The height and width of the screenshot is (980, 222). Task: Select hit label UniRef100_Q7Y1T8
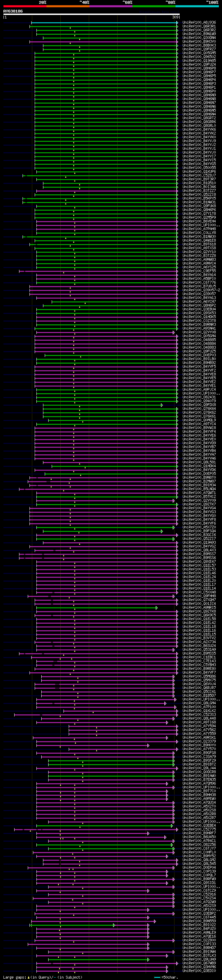(x=199, y=214)
